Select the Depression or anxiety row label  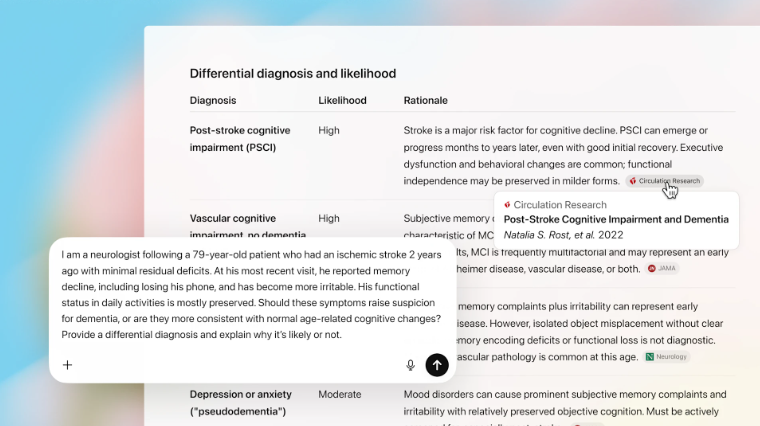pos(239,402)
